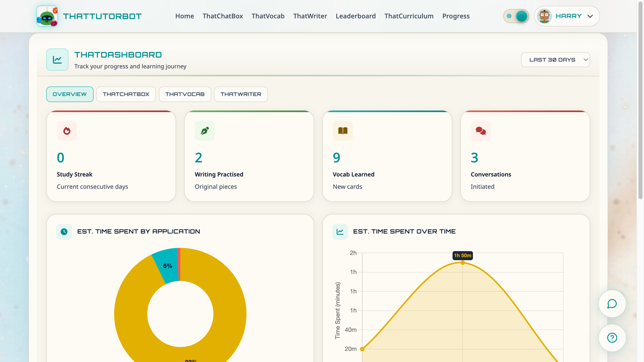The image size is (644, 362).
Task: Click the Writing Practised pen icon
Action: tap(205, 131)
